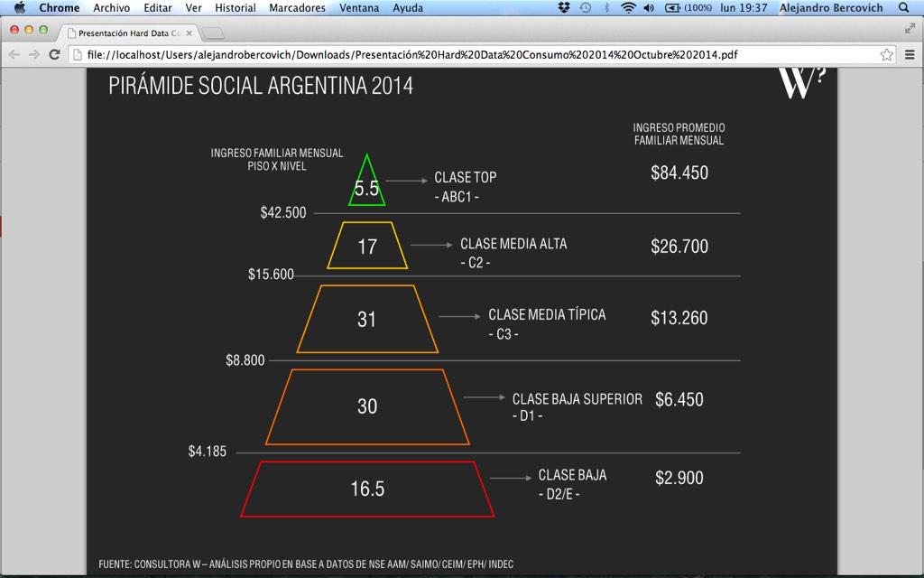Click the pyramid tier labeled 31
The width and height of the screenshot is (924, 578).
(367, 319)
